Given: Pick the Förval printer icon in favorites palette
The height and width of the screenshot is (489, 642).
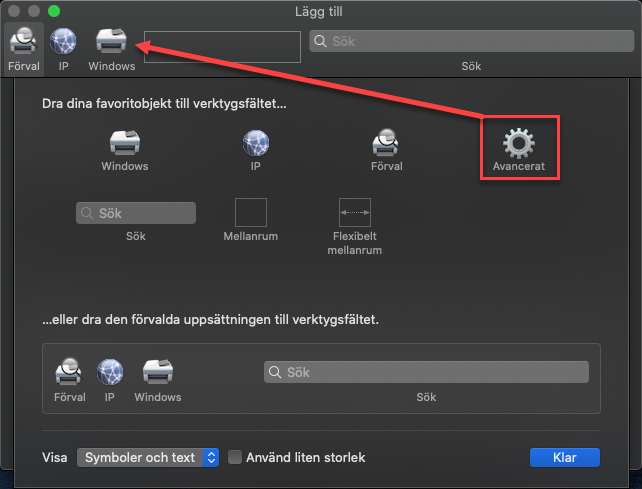Looking at the screenshot, I should point(386,142).
